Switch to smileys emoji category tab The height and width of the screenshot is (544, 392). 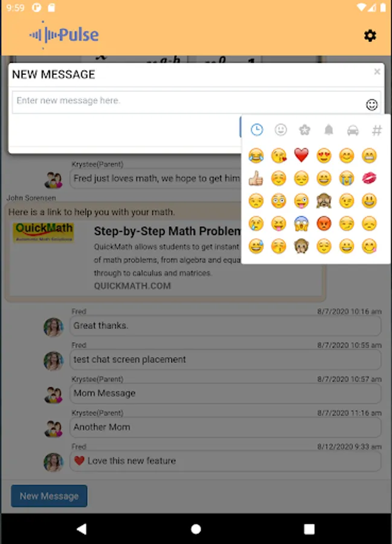click(281, 130)
